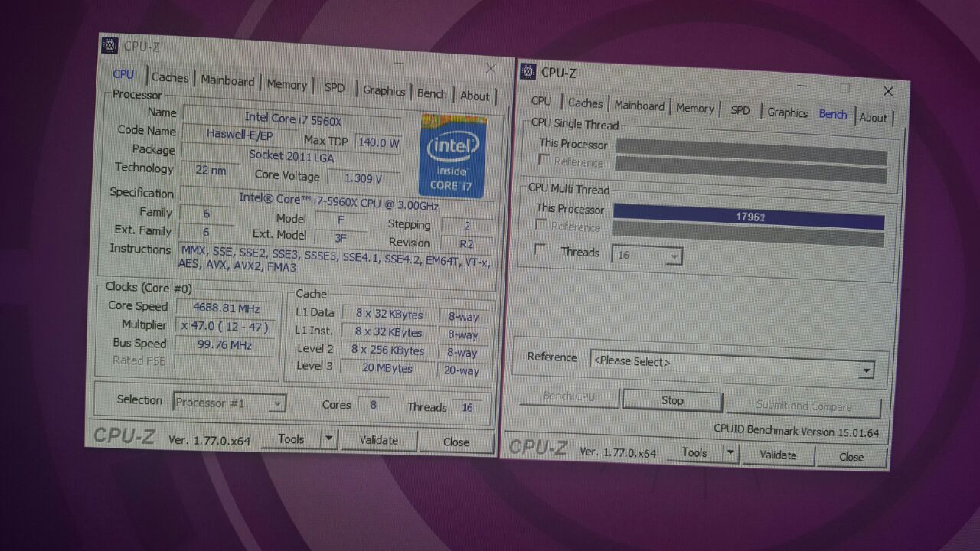This screenshot has height=551, width=980.
Task: Switch to Memory tab in left CPU-Z window
Action: click(x=286, y=84)
